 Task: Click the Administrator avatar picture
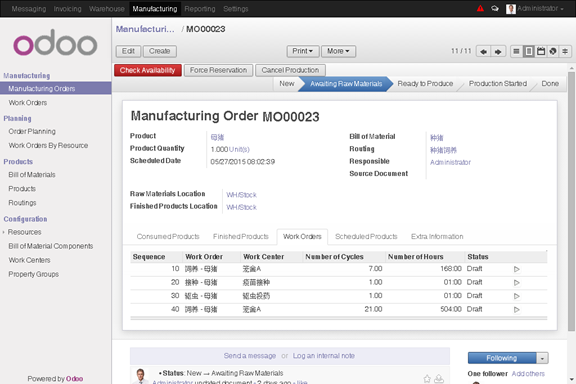click(511, 9)
